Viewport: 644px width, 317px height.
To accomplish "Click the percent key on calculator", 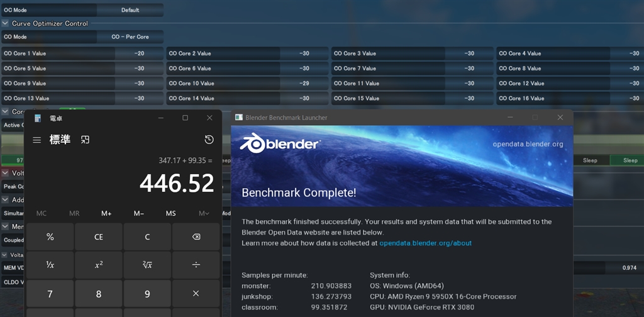I will 50,237.
